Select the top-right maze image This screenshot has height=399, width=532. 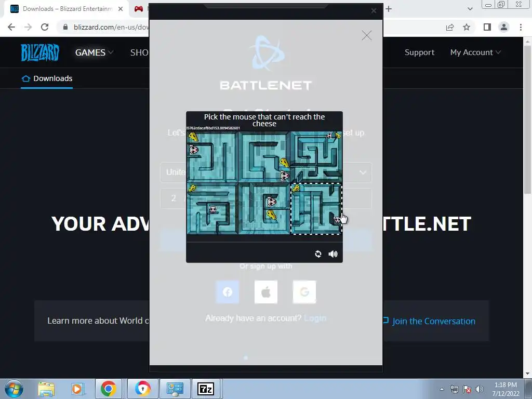(316, 157)
